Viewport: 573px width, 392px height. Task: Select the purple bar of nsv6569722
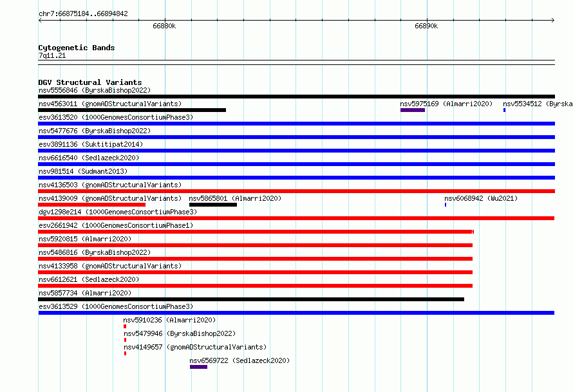(198, 367)
